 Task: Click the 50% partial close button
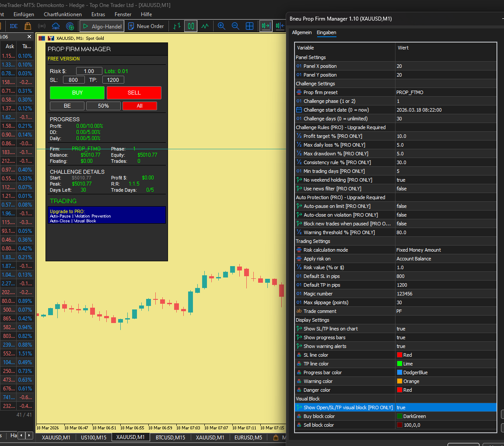[x=104, y=106]
